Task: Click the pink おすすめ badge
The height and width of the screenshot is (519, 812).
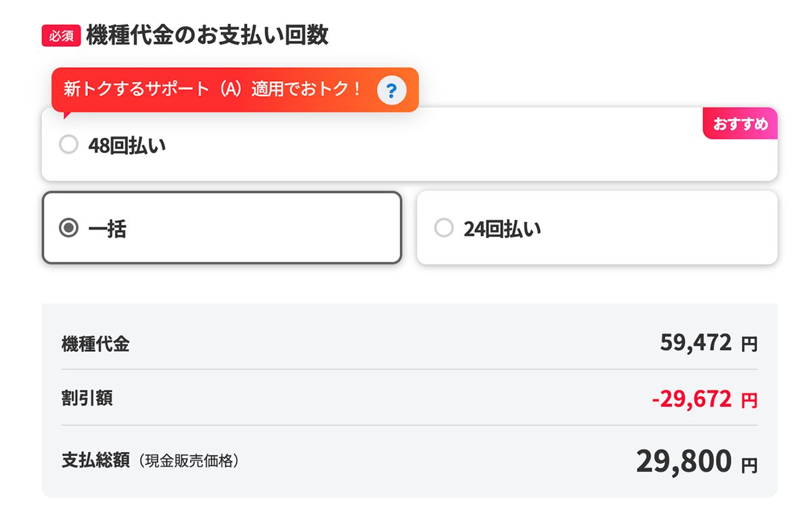Action: (x=740, y=125)
